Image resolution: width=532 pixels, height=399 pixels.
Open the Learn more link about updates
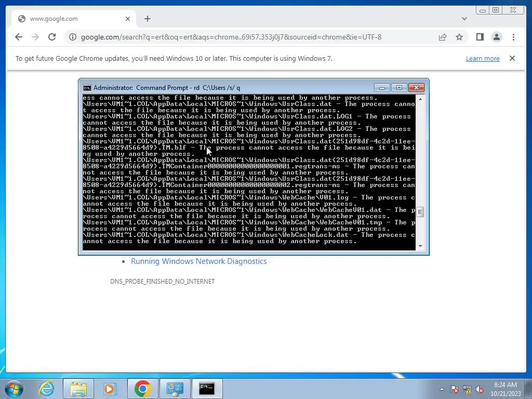click(x=483, y=58)
